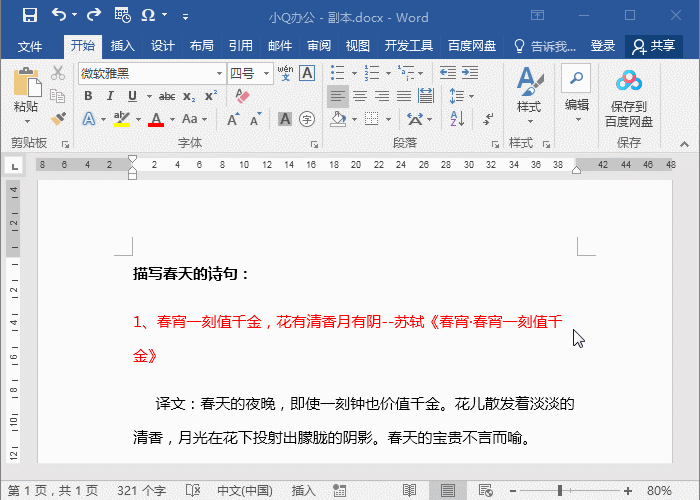
Task: Switch to the 开发工具 tab
Action: click(x=408, y=46)
